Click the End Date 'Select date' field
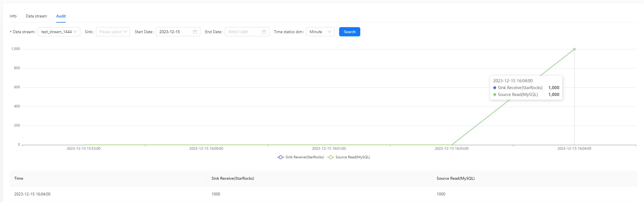Image resolution: width=644 pixels, height=202 pixels. pyautogui.click(x=243, y=32)
